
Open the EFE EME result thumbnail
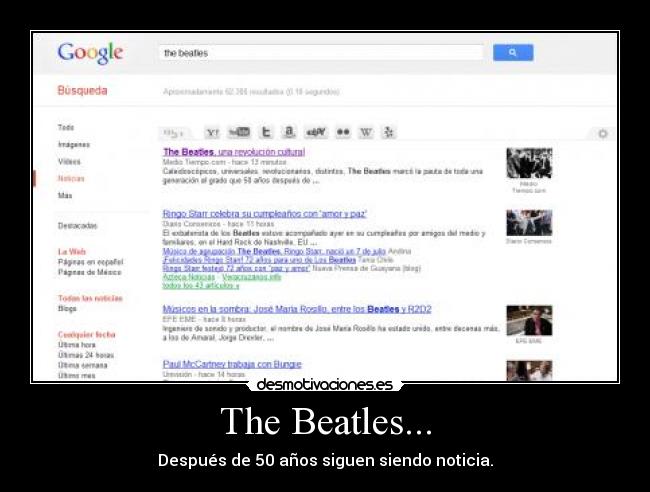tap(529, 320)
